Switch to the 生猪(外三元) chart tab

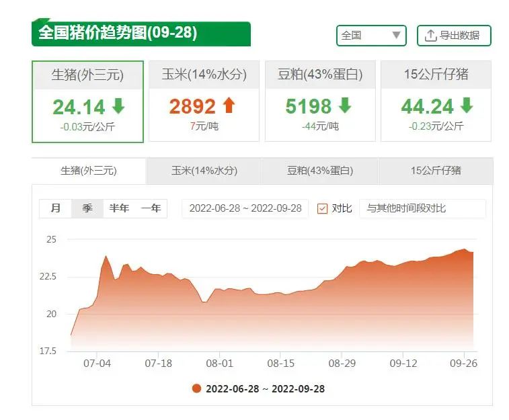coord(89,171)
